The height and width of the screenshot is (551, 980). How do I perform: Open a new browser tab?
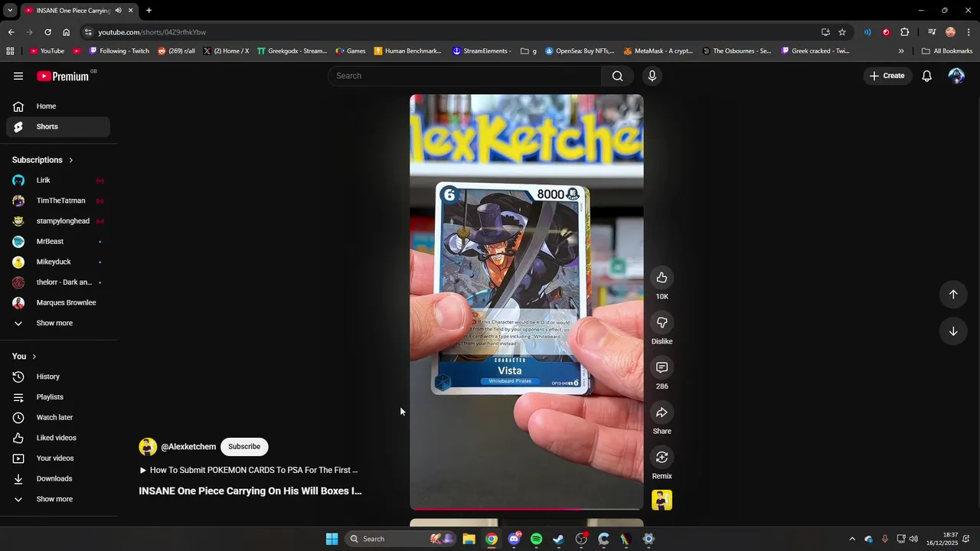click(x=149, y=11)
